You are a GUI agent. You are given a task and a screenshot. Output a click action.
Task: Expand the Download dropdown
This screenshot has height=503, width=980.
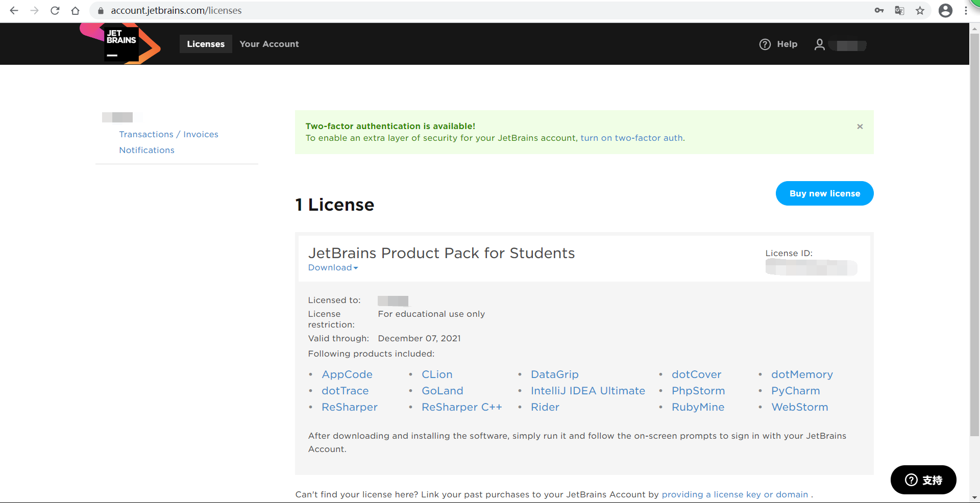[x=333, y=268]
